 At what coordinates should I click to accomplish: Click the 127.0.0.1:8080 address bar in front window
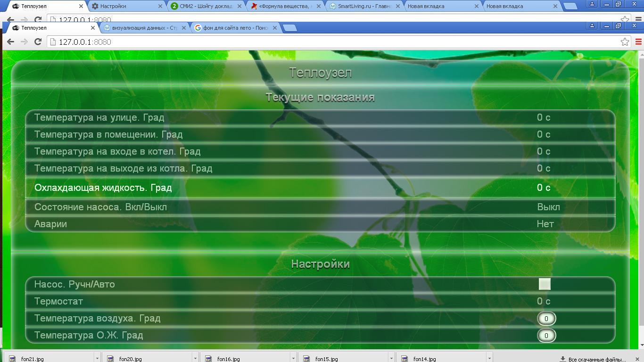click(x=330, y=42)
